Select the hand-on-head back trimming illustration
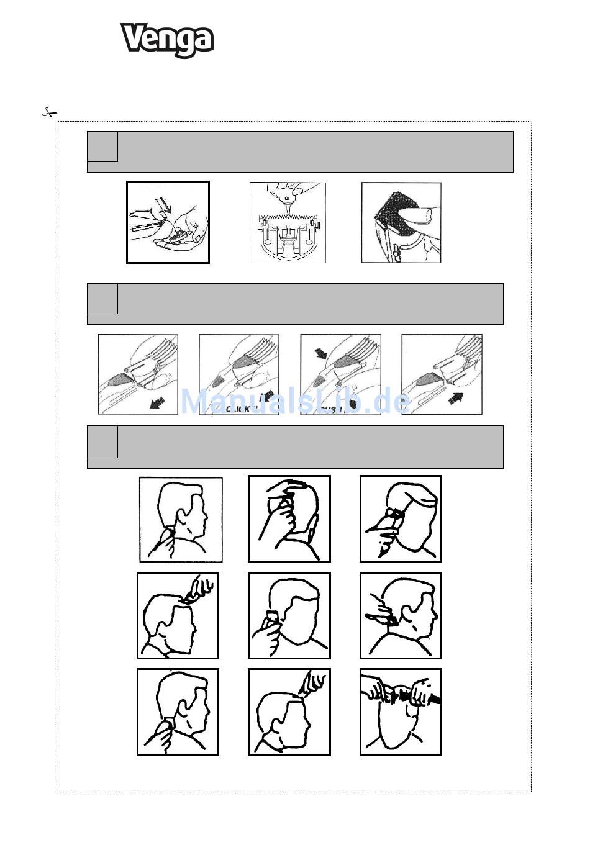The height and width of the screenshot is (868, 590). click(x=289, y=519)
